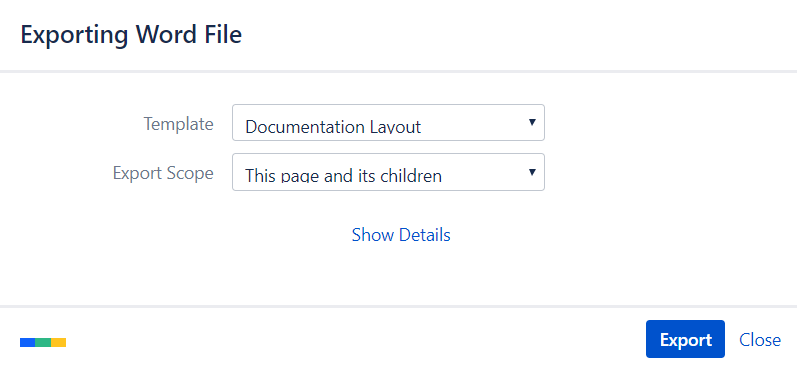Select This page and its children text
This screenshot has width=797, height=365.
[344, 176]
